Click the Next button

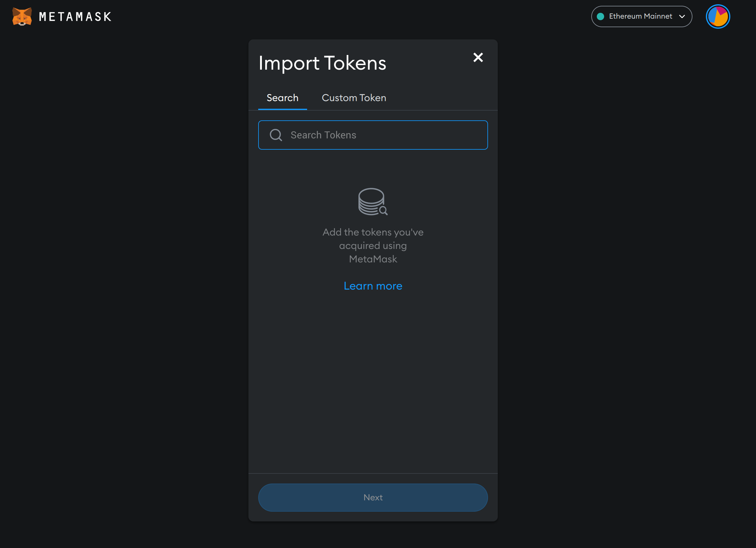tap(373, 497)
